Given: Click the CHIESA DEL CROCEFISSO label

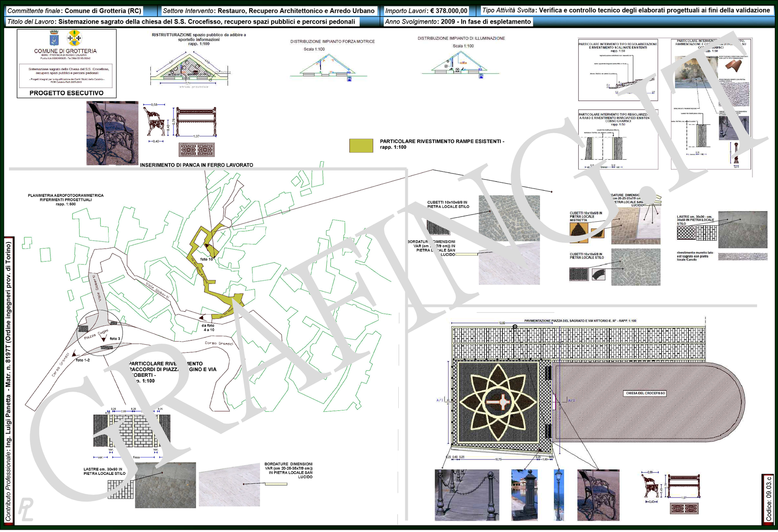Looking at the screenshot, I should pyautogui.click(x=645, y=393).
